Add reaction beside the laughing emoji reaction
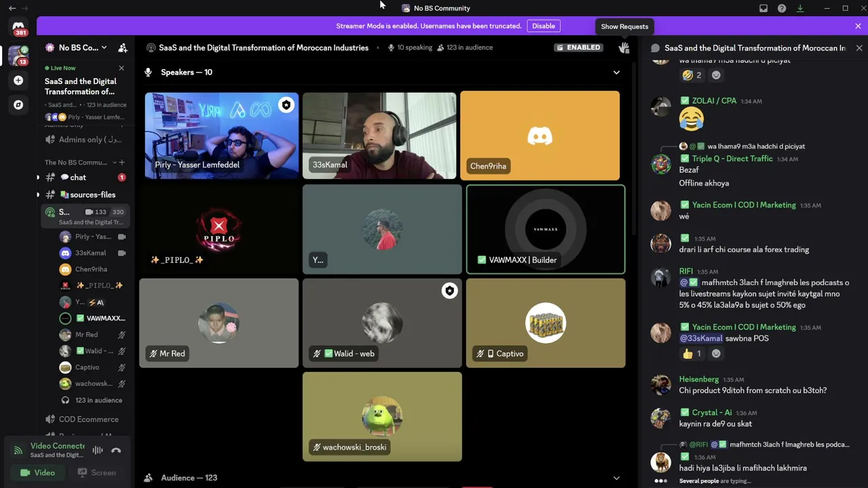The width and height of the screenshot is (868, 488). click(x=716, y=75)
